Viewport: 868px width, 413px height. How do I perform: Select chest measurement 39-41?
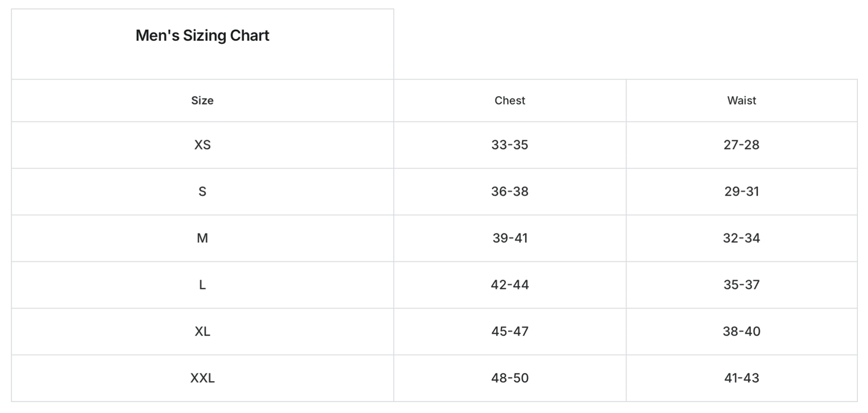click(510, 238)
